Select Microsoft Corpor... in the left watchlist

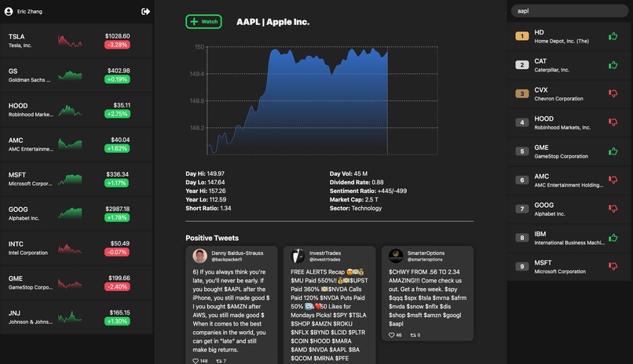coord(31,184)
